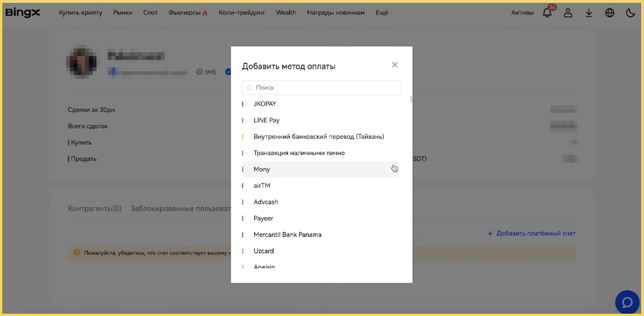
Task: Select airTM payment method
Action: point(320,186)
